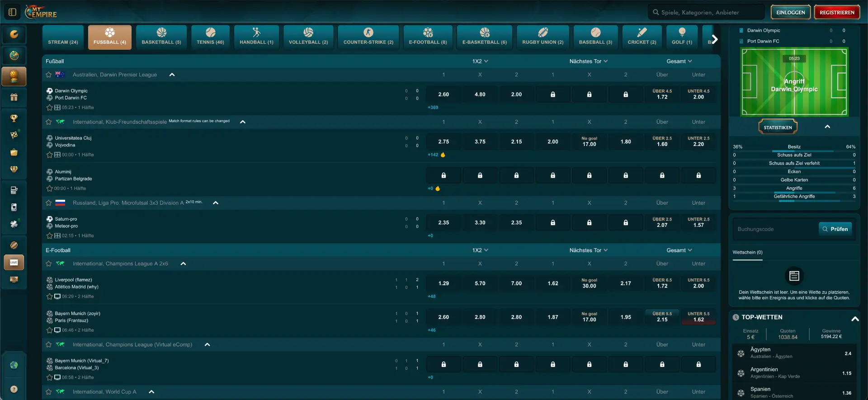868x400 pixels.
Task: Select the LIVE betting sidebar icon
Action: [x=14, y=263]
